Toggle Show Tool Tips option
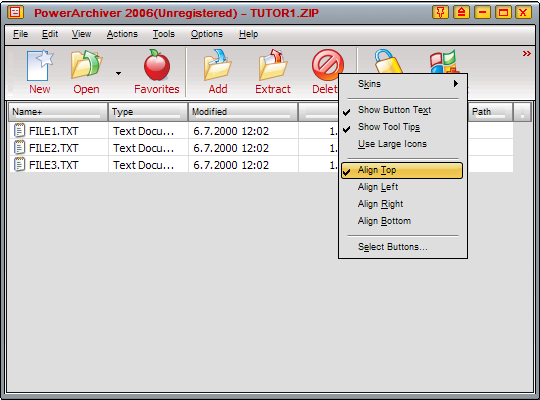Image resolution: width=540 pixels, height=400 pixels. (x=403, y=127)
